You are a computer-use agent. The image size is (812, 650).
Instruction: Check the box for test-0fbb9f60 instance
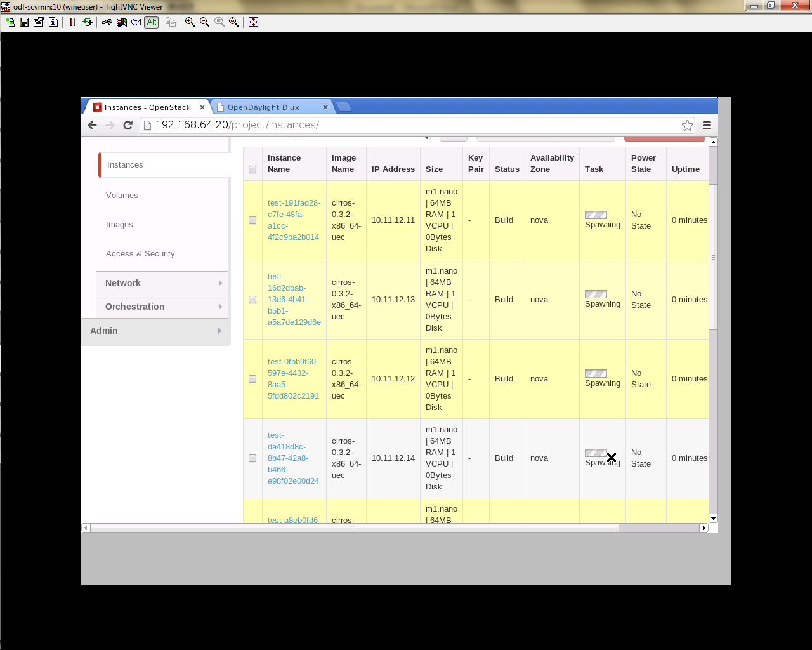[252, 379]
